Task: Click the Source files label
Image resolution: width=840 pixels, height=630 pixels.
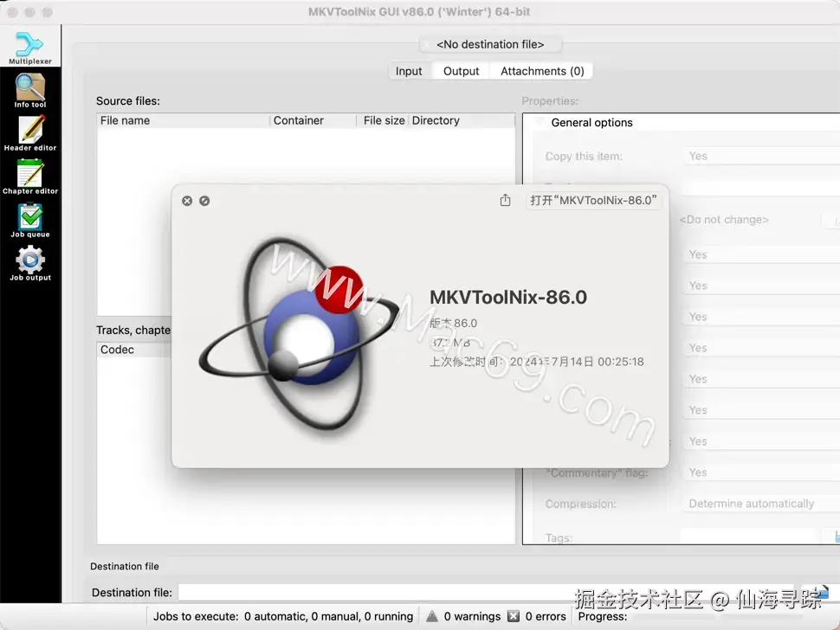Action: click(x=128, y=100)
